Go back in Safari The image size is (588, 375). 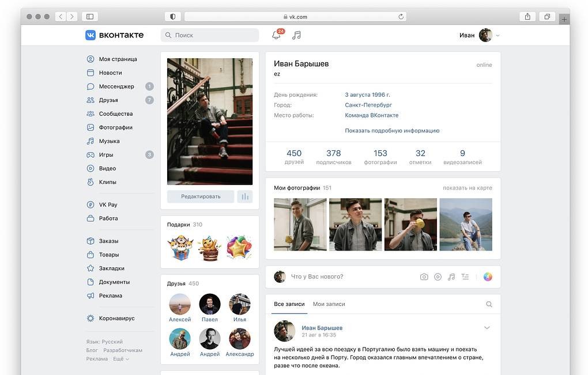[61, 17]
